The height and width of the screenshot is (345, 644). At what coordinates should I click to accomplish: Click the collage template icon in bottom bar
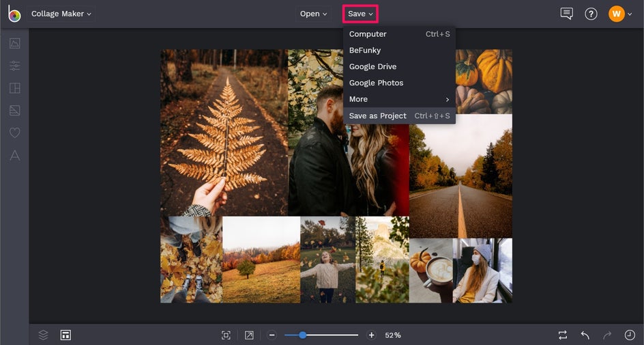[x=65, y=335]
